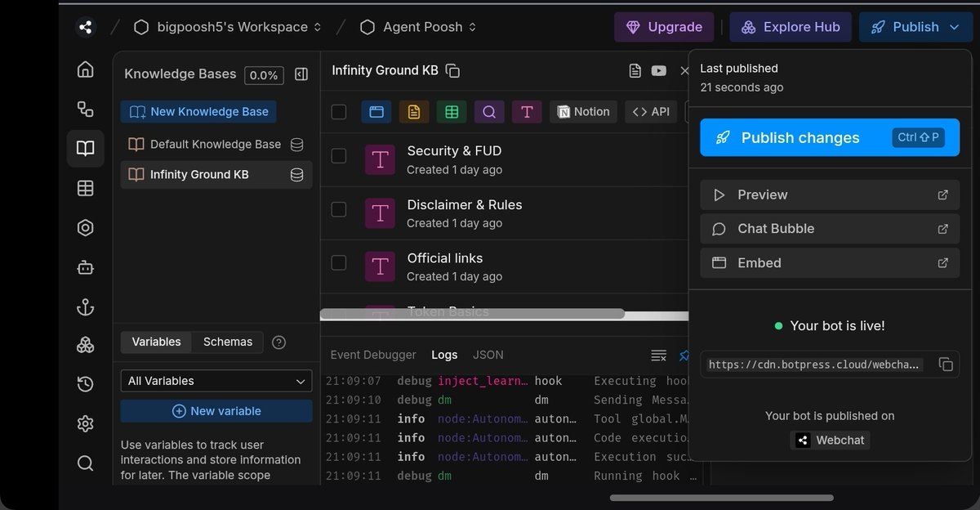This screenshot has width=980, height=510.
Task: Open the Event Debugger tab
Action: tap(373, 355)
